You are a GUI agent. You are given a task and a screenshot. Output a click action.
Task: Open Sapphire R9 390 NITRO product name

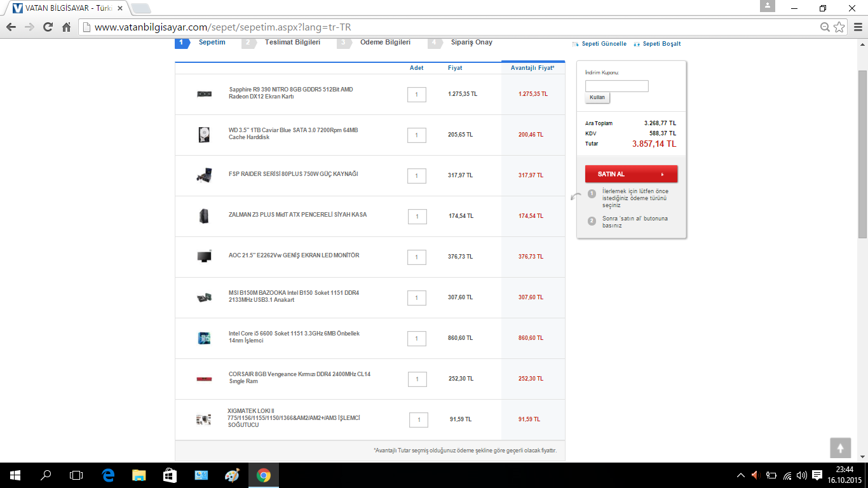[291, 93]
